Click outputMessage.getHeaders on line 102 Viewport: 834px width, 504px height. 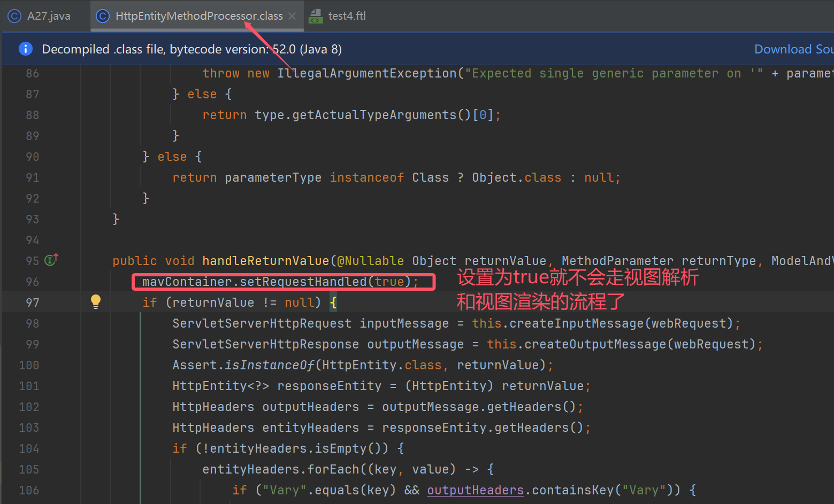tap(472, 407)
